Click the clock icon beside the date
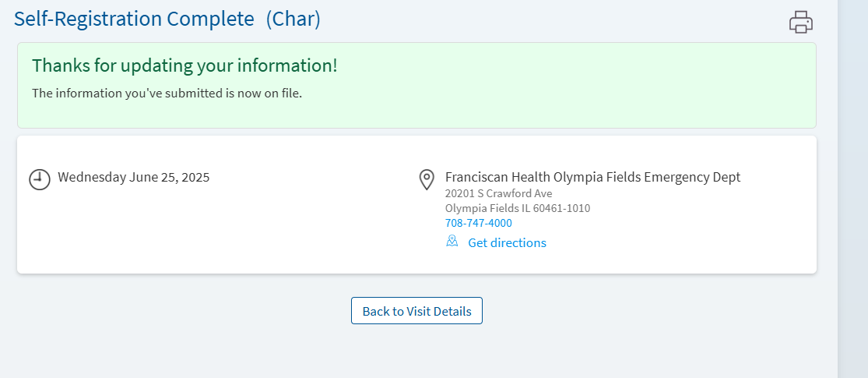 coord(39,179)
